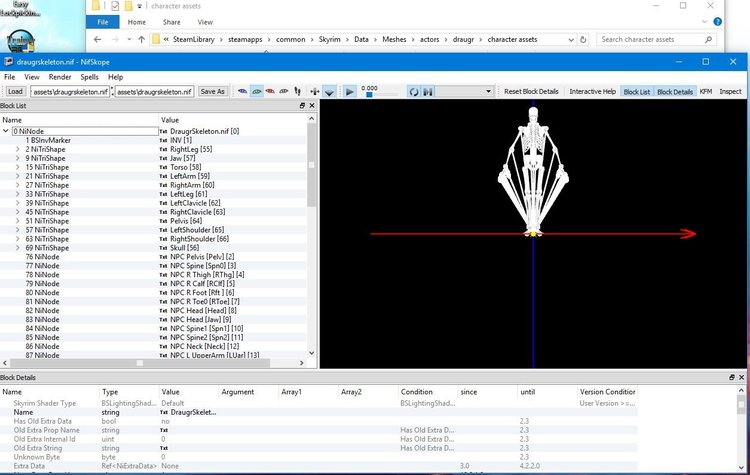Open Share tab in Explorer window
Screen dimensions: 750x475
[171, 22]
